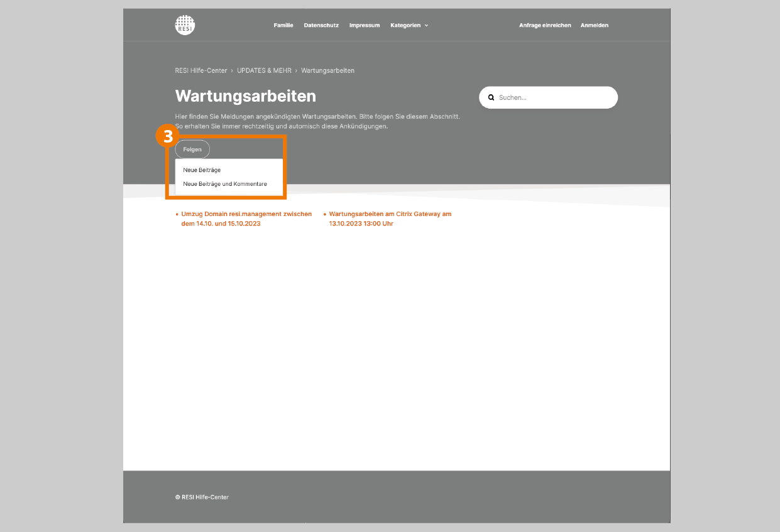This screenshot has height=532, width=780.
Task: Click the Anmelden sign-in link
Action: coord(594,26)
